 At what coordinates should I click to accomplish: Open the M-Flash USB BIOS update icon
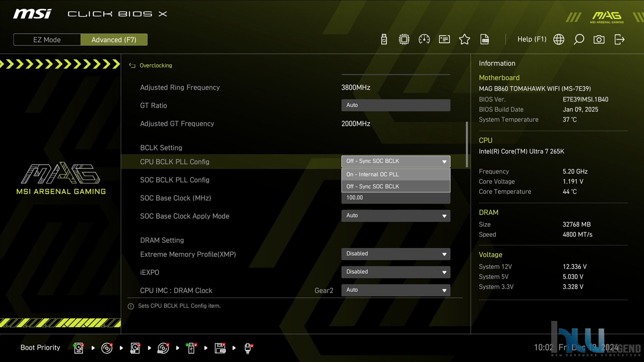(x=384, y=39)
